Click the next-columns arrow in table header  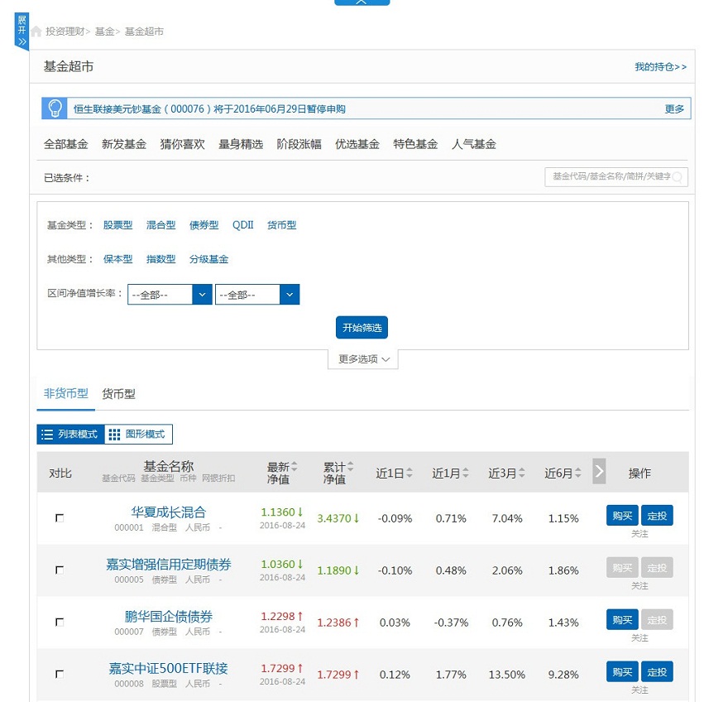click(600, 471)
